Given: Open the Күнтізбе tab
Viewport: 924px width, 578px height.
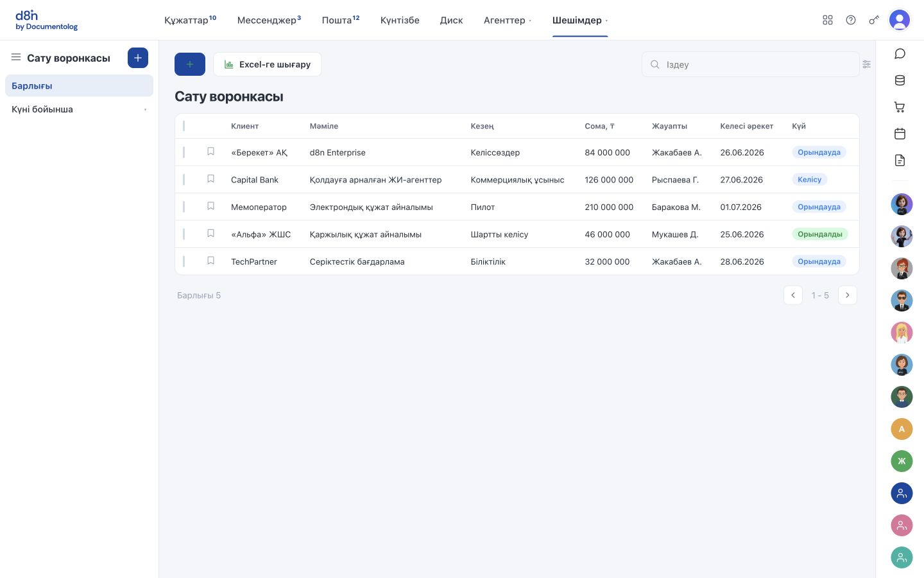Looking at the screenshot, I should pos(400,20).
